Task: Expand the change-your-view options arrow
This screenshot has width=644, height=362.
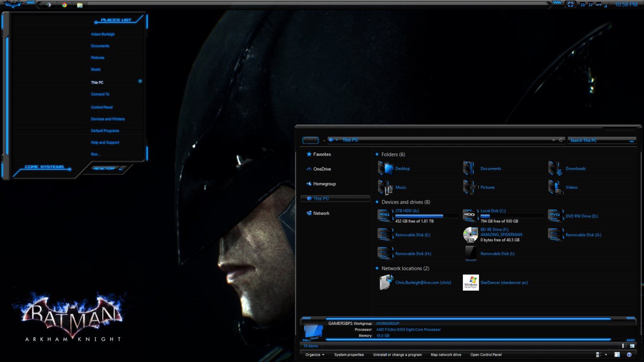Action: click(x=606, y=355)
